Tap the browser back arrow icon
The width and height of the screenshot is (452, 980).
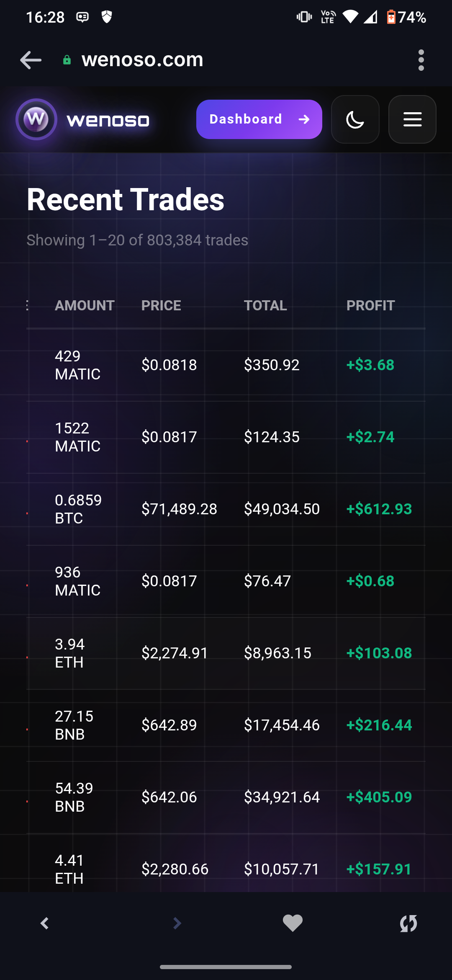click(31, 60)
